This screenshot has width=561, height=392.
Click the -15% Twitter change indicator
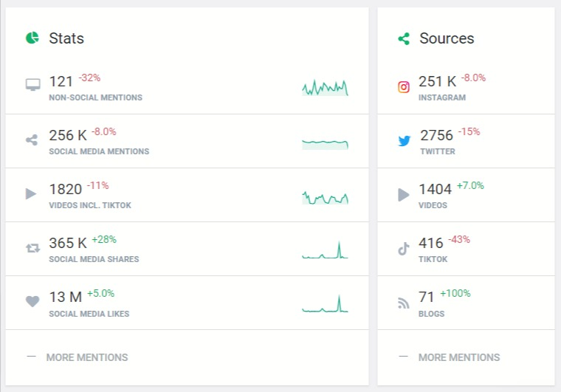[469, 131]
